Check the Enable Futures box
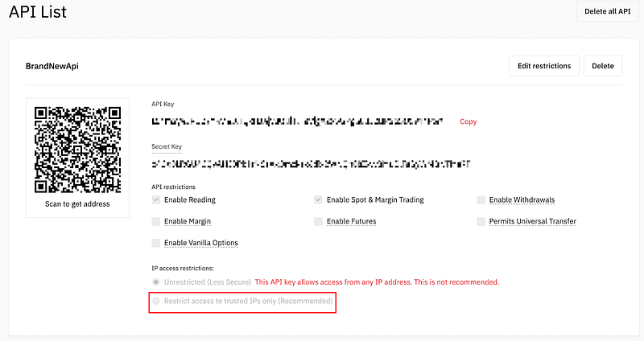Viewport: 644px width, 341px height. pyautogui.click(x=318, y=222)
